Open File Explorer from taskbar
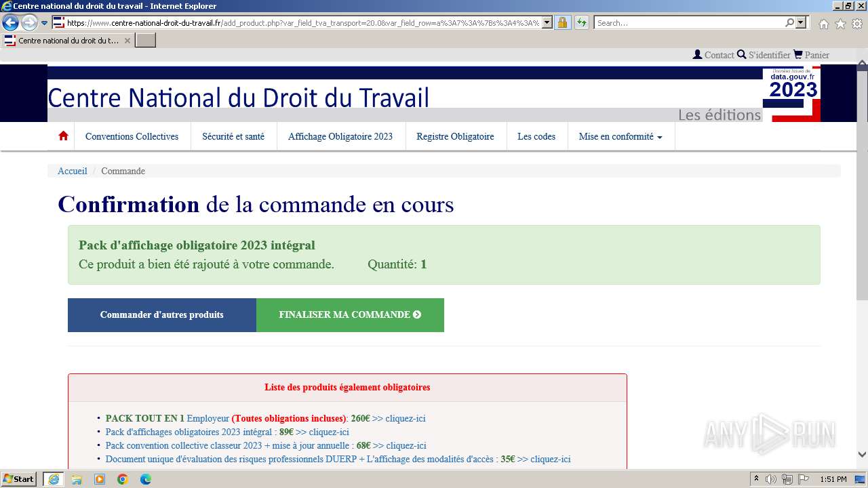The height and width of the screenshot is (488, 868). pyautogui.click(x=77, y=479)
